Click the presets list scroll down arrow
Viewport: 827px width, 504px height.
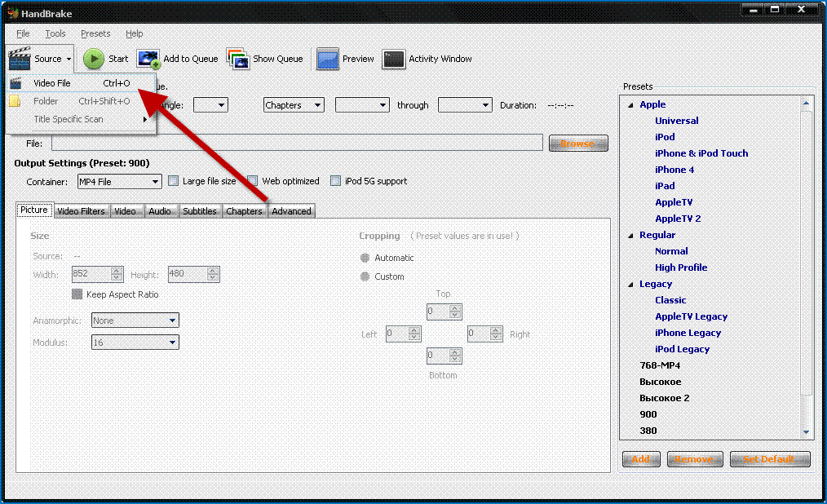coord(806,431)
